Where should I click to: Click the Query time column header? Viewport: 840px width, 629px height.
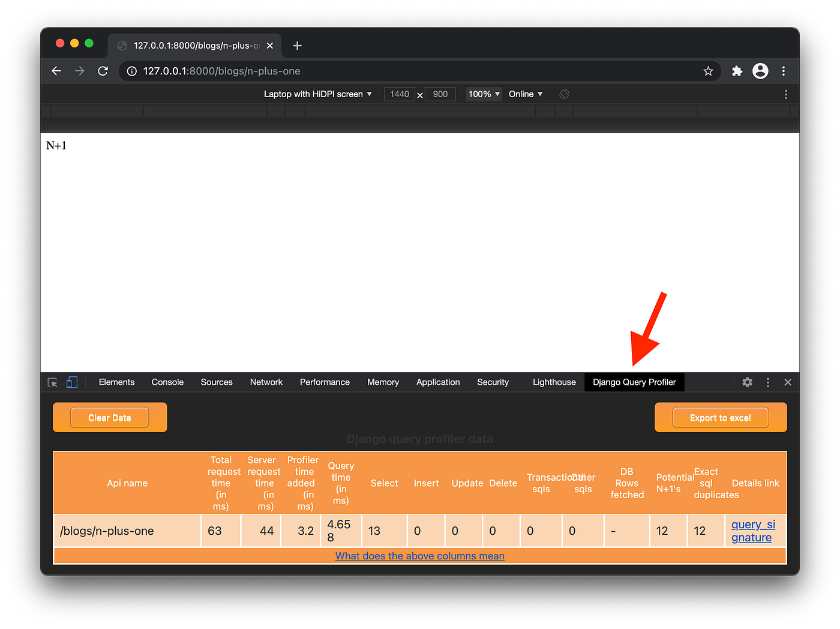click(341, 483)
